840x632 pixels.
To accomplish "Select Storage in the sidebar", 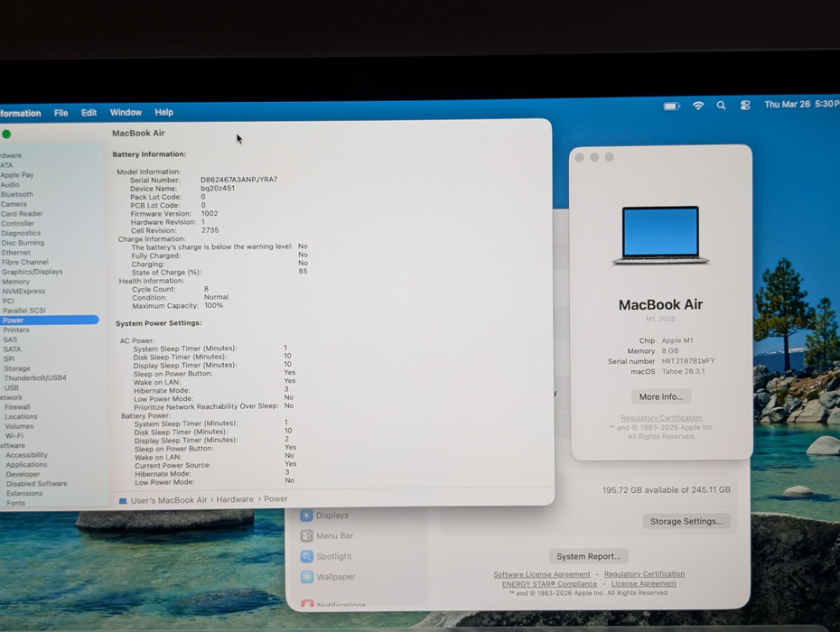I will tap(17, 368).
